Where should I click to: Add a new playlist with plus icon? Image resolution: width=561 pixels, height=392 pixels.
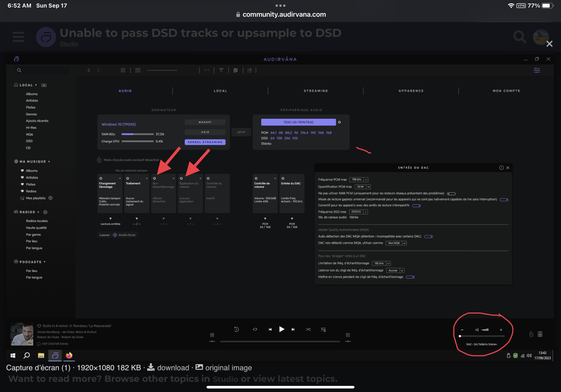[50, 198]
